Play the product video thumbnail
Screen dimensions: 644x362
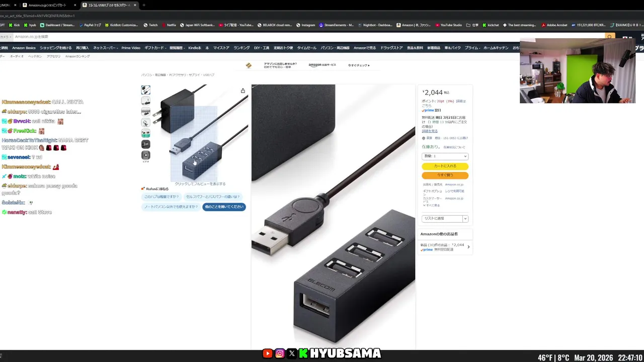tap(145, 155)
